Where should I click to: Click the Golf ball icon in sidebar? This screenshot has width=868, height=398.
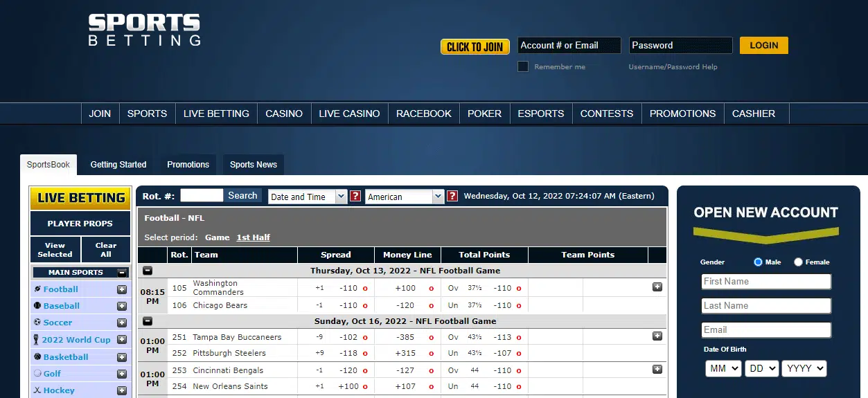[x=37, y=374]
